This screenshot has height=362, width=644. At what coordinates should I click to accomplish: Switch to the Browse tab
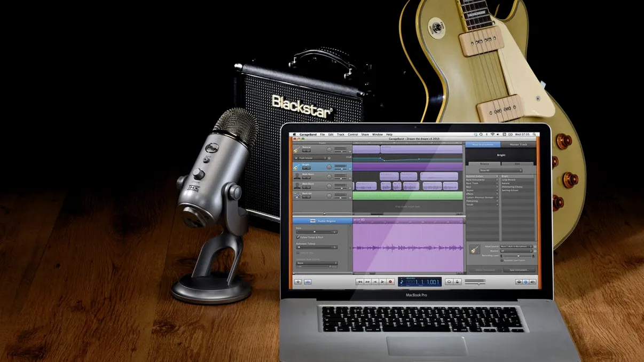click(x=484, y=164)
